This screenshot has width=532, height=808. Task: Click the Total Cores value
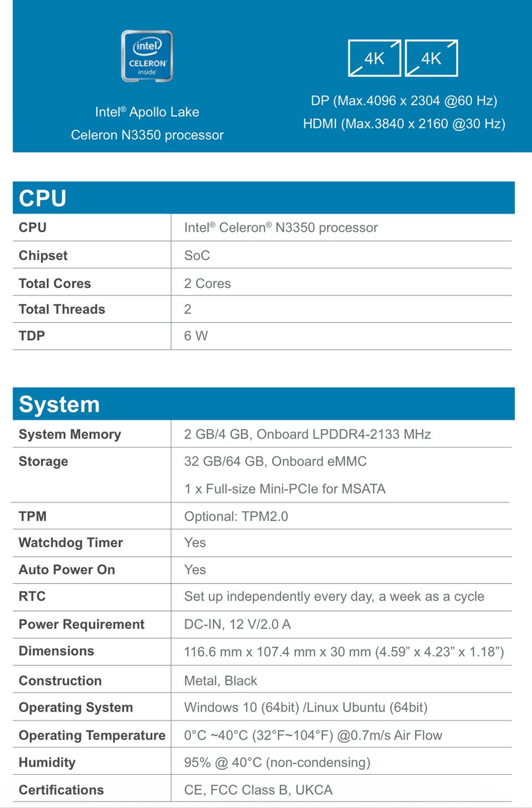click(207, 283)
